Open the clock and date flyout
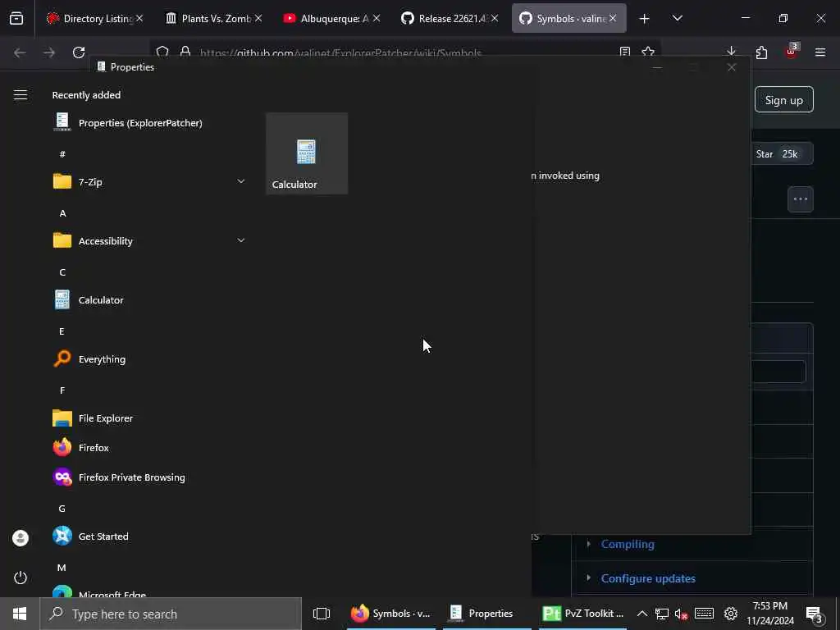Viewport: 840px width, 630px height. [769, 614]
